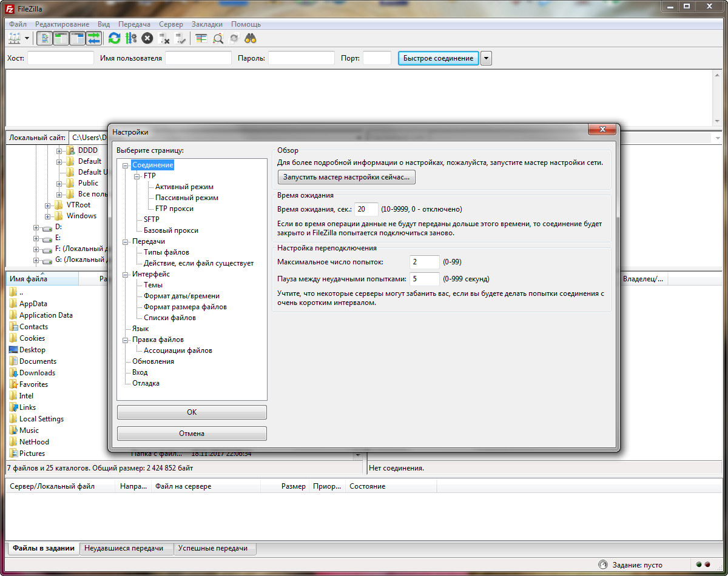This screenshot has width=728, height=576.
Task: Open the Site Manager dropdown arrow
Action: pyautogui.click(x=27, y=38)
